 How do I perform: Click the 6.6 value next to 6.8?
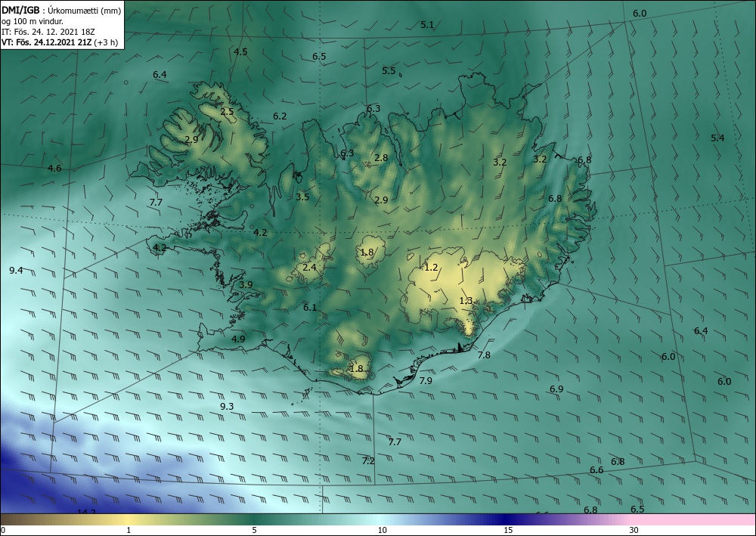(596, 470)
